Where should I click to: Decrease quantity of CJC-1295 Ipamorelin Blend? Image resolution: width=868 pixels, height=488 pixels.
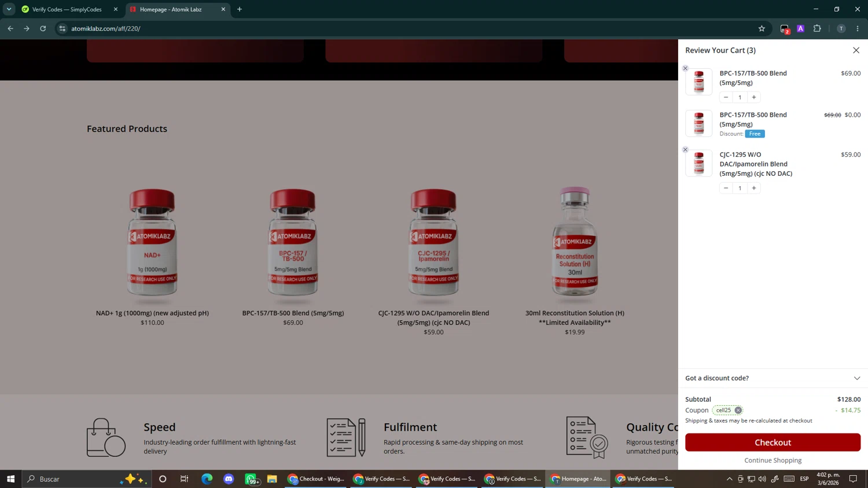coord(726,188)
